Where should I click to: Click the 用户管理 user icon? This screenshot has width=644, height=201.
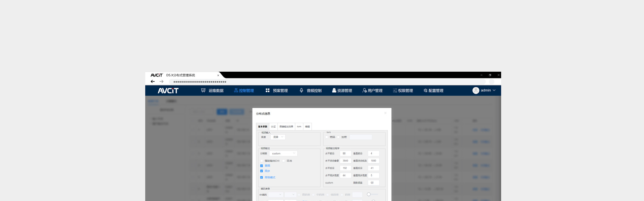pyautogui.click(x=364, y=90)
